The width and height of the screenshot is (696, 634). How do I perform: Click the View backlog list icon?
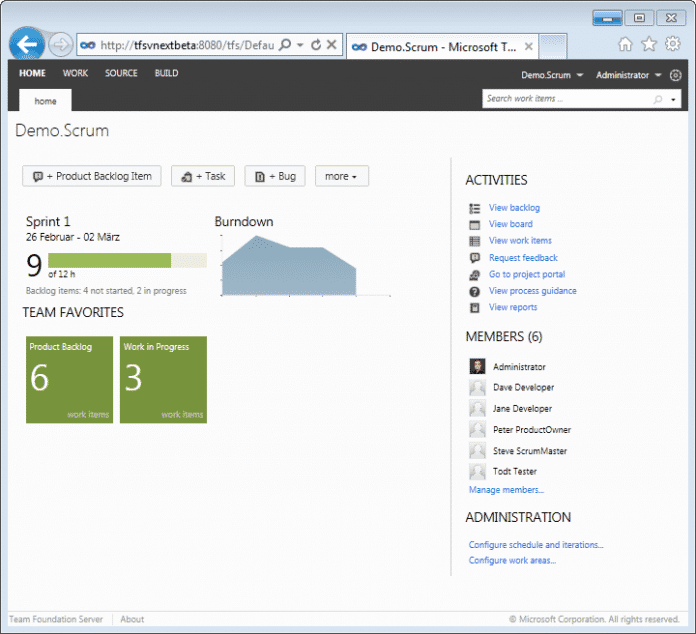tap(475, 208)
